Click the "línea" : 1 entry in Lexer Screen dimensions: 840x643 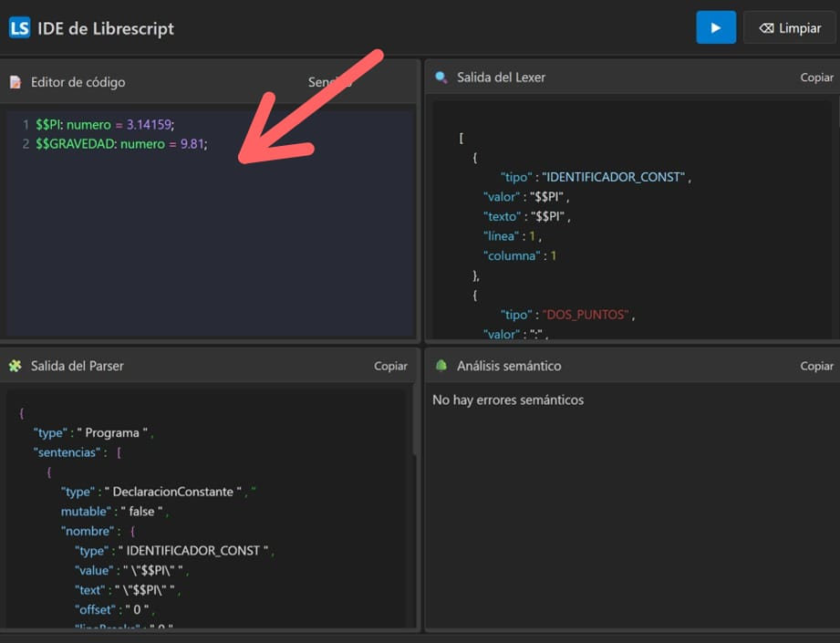tap(513, 236)
